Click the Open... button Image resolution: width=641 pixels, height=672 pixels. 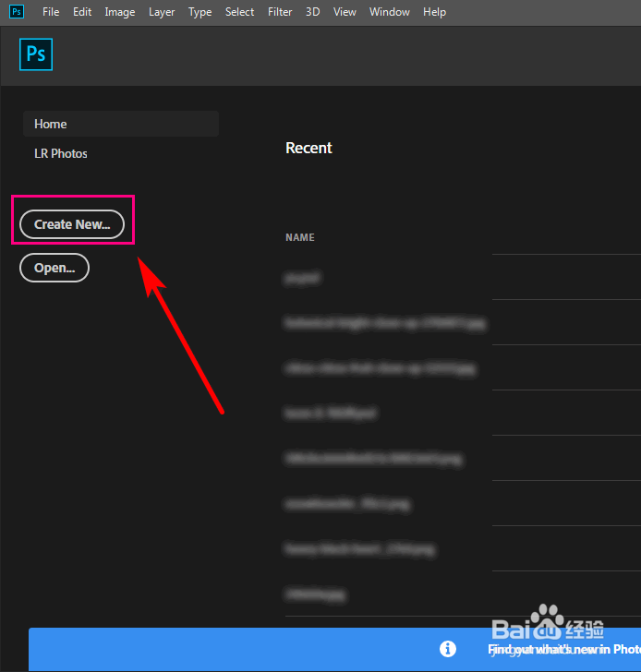pos(54,268)
